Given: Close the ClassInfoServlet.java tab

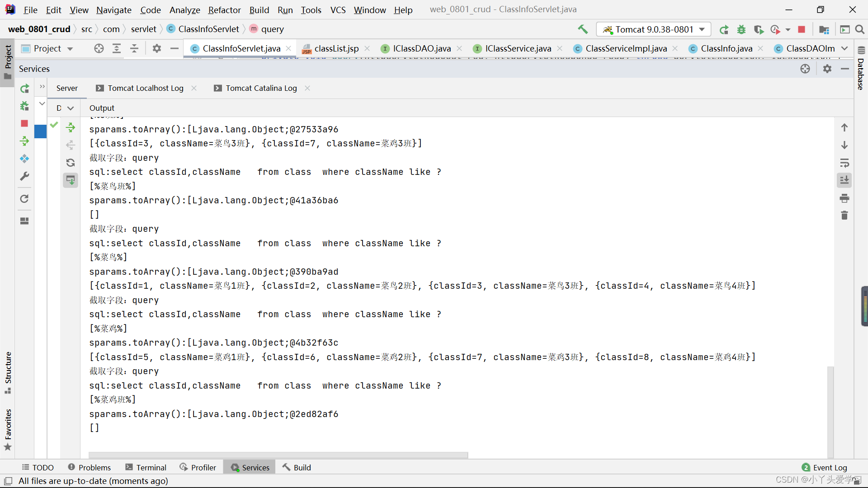Looking at the screenshot, I should click(288, 48).
